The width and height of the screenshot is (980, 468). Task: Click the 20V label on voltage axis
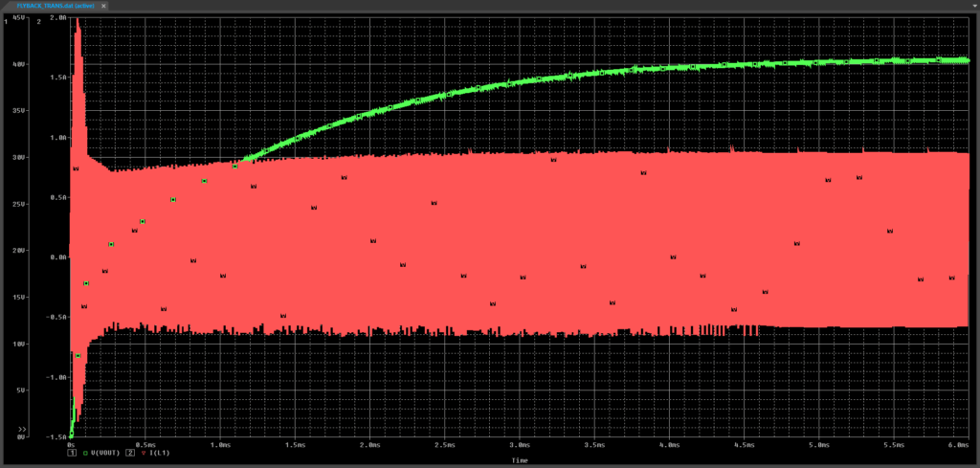tap(18, 251)
